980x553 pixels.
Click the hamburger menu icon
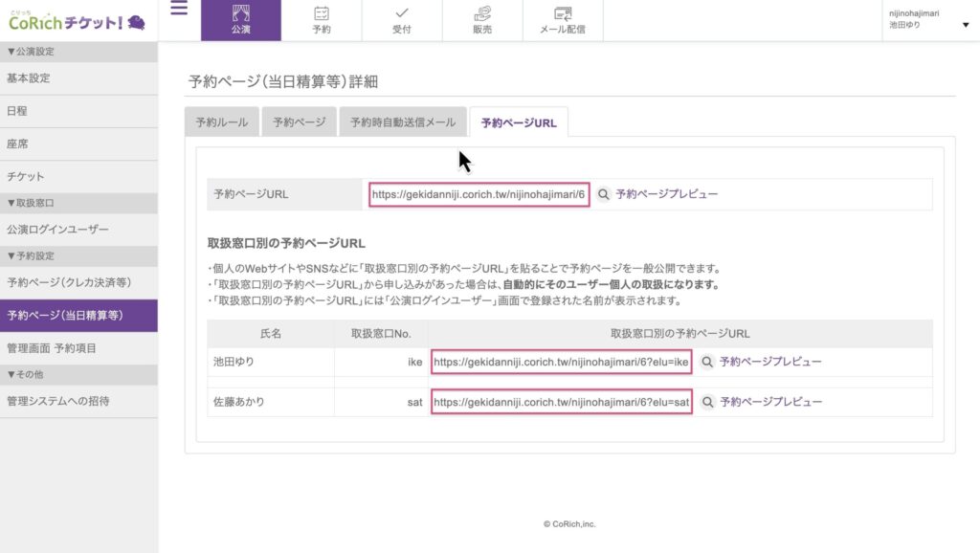click(x=179, y=10)
